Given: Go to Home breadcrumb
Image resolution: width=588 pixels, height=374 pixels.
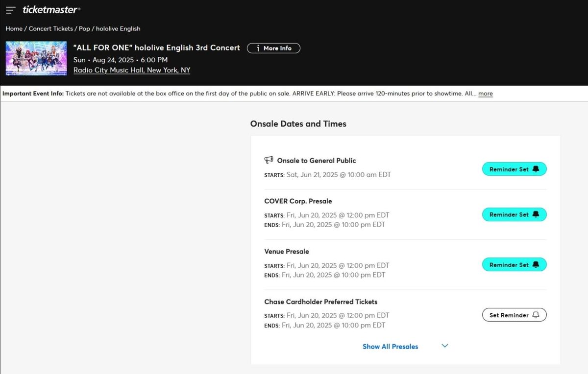Looking at the screenshot, I should (x=14, y=28).
